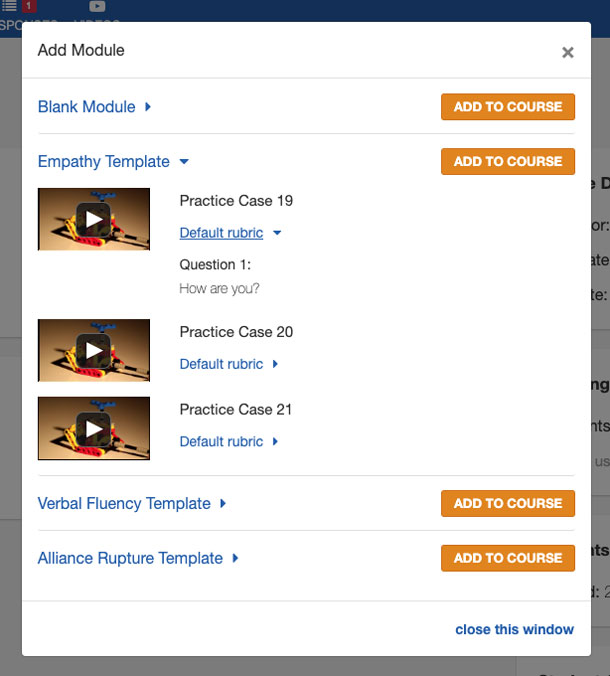Open the Verbal Fluency Template link

point(124,503)
